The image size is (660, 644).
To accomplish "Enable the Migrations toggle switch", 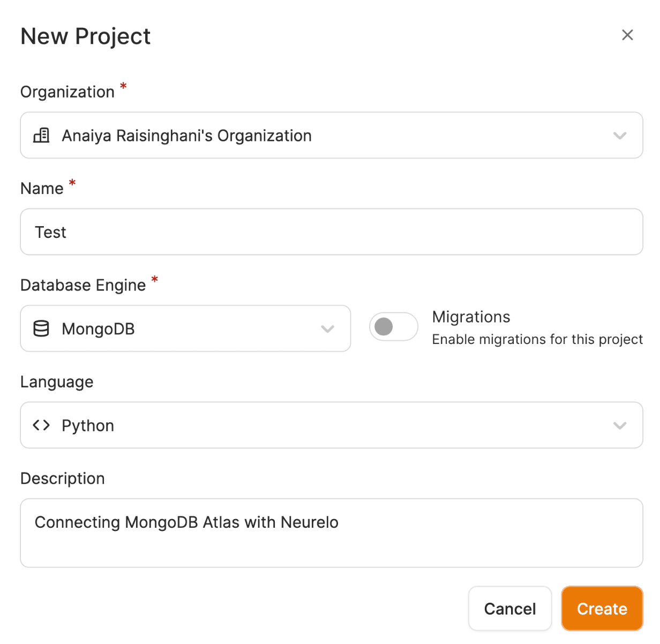I will tap(393, 327).
